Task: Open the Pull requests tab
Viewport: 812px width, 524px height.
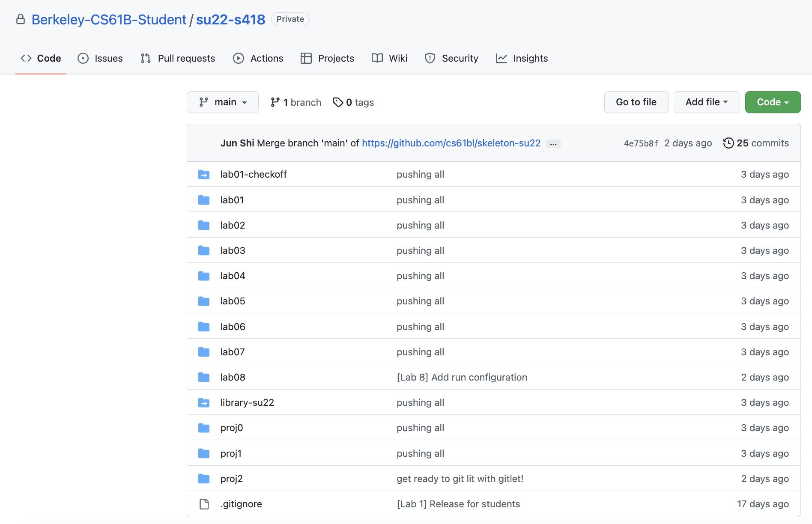Action: 178,58
